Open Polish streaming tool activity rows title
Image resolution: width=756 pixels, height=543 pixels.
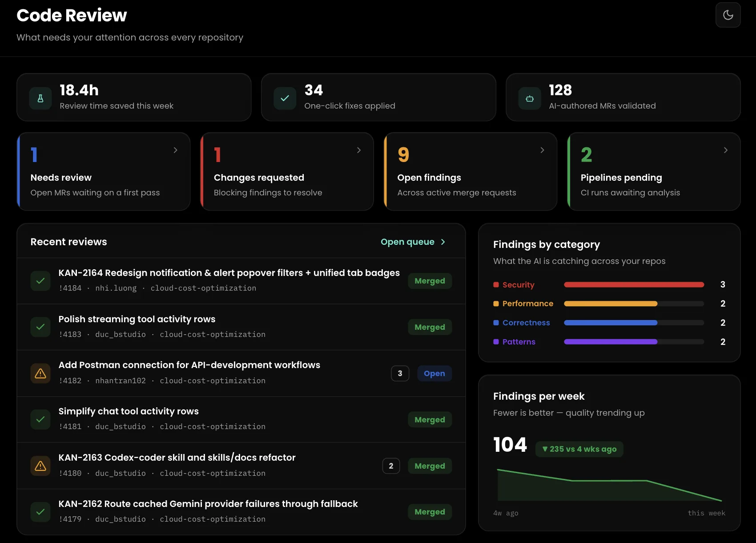[137, 319]
